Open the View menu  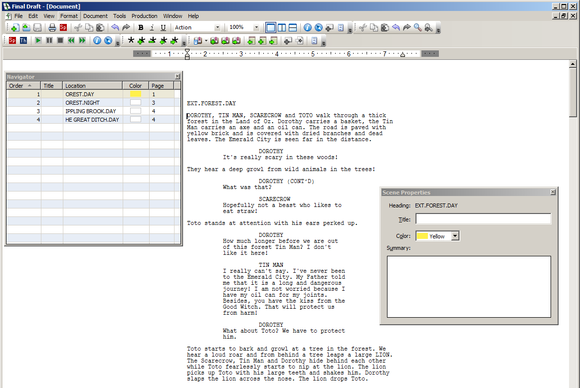[49, 16]
